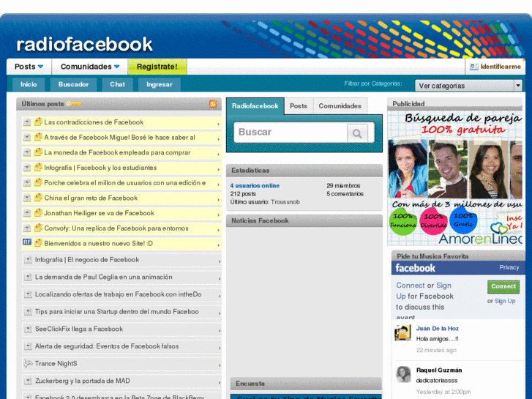Screen dimensions: 532x399
Task: Click the Identificarme link
Action: [501, 67]
